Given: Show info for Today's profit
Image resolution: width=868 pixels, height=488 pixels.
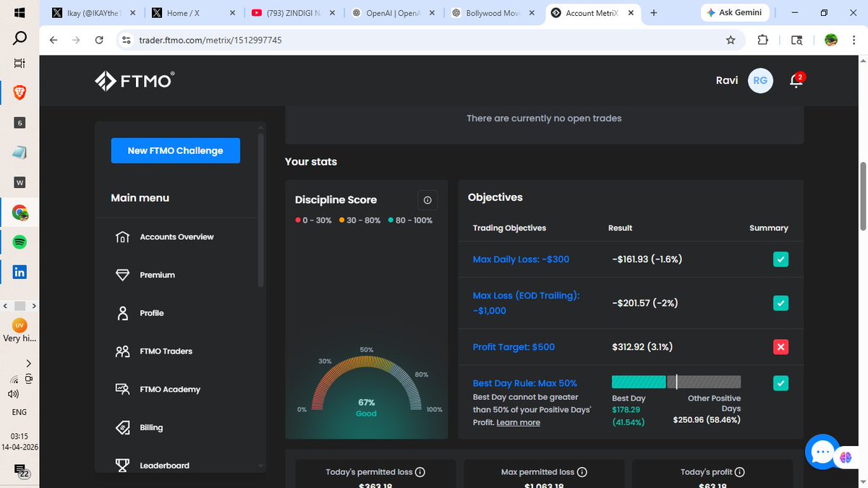Looking at the screenshot, I should pyautogui.click(x=741, y=472).
